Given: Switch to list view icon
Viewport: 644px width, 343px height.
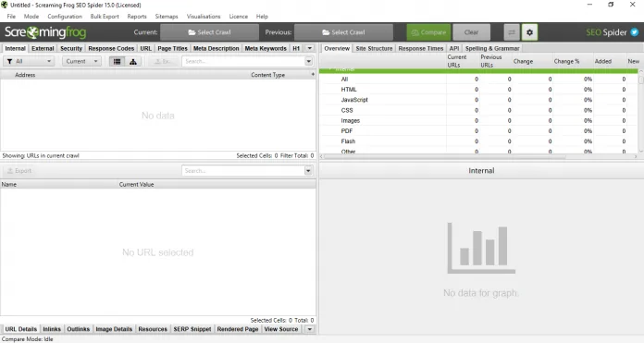Looking at the screenshot, I should click(118, 62).
